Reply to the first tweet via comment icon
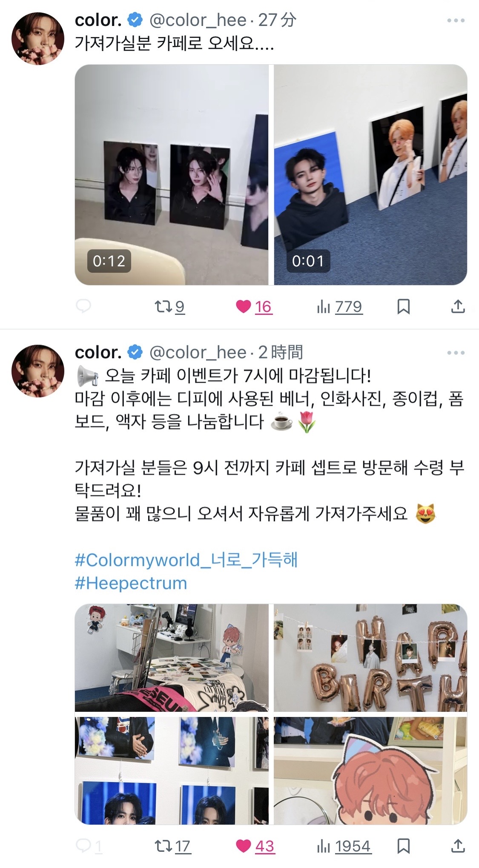This screenshot has height=868, width=479. coord(83,306)
